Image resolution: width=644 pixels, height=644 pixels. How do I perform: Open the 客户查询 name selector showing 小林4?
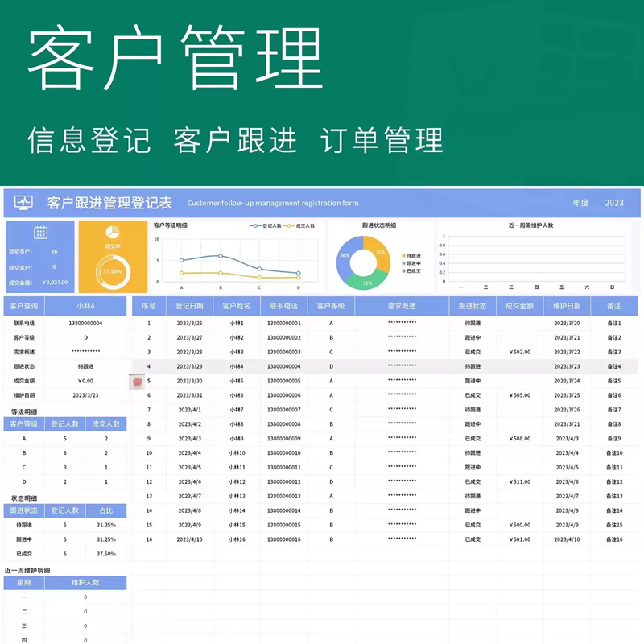point(85,306)
